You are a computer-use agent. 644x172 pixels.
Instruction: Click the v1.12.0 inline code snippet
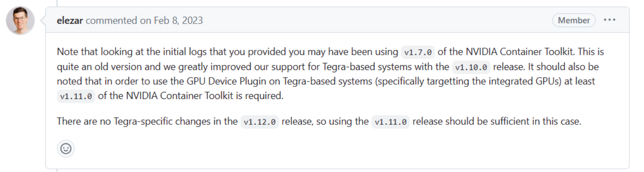pyautogui.click(x=260, y=122)
